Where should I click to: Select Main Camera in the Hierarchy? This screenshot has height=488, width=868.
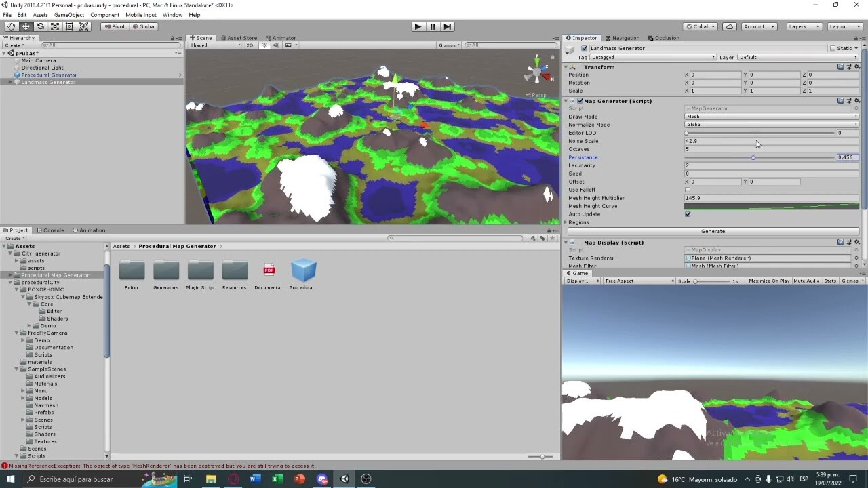37,60
